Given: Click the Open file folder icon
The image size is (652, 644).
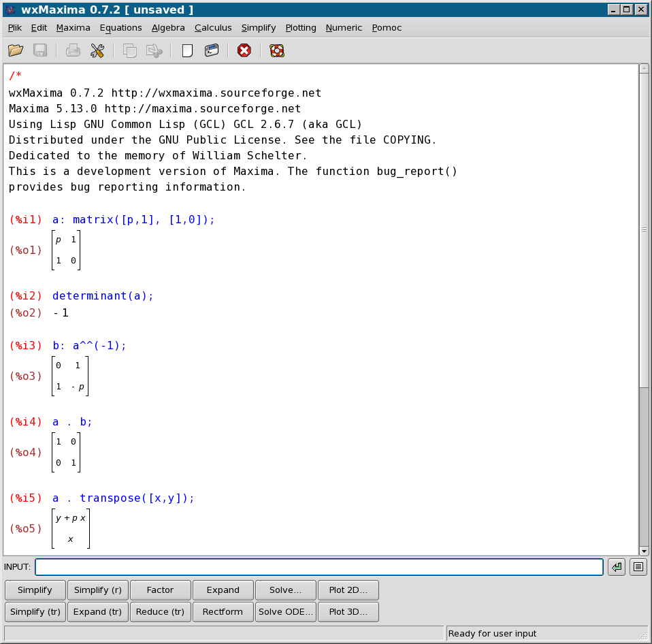Looking at the screenshot, I should [x=16, y=50].
